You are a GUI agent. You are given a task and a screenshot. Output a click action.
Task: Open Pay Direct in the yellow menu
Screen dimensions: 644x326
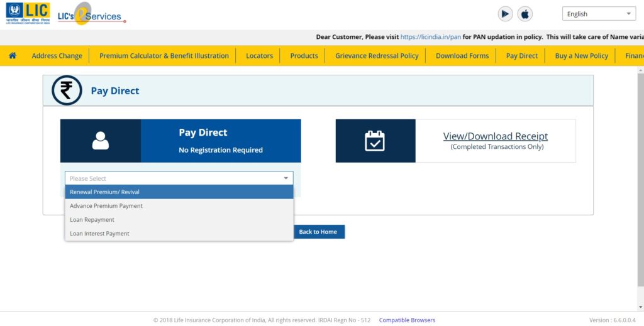tap(521, 56)
